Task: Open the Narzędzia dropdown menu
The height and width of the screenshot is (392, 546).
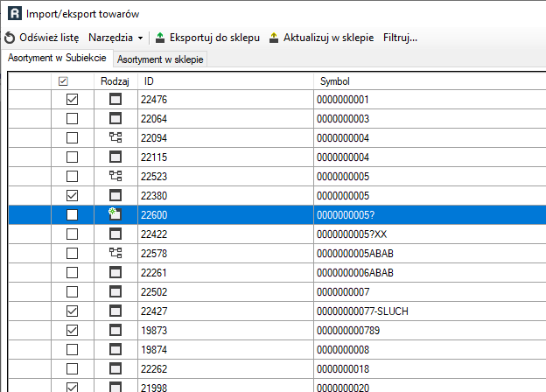Action: 115,38
